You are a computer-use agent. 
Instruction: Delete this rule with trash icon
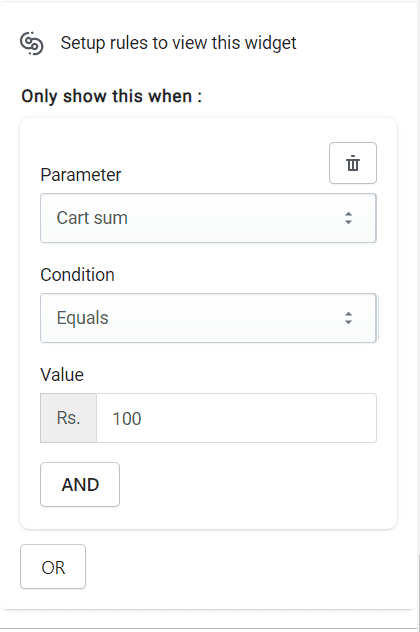click(x=353, y=163)
